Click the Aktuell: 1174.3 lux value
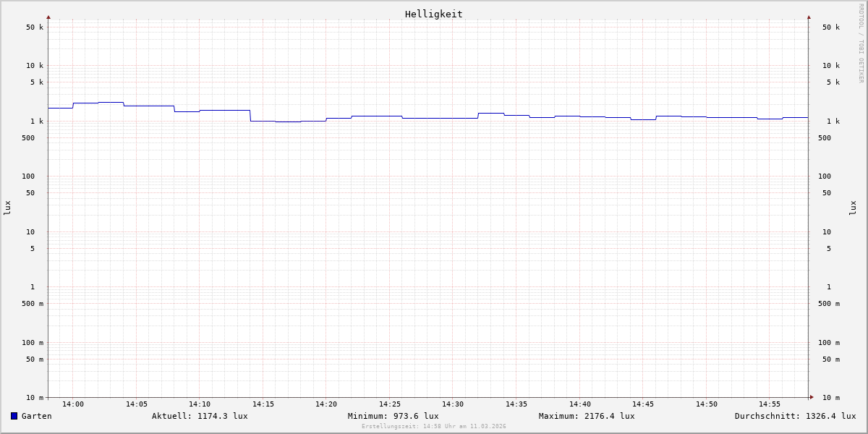Image resolution: width=868 pixels, height=434 pixels. click(200, 416)
